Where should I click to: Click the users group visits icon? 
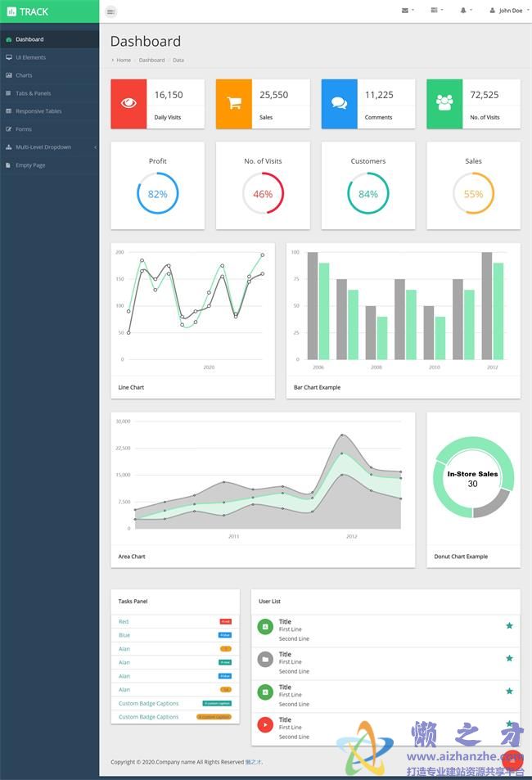tap(444, 103)
